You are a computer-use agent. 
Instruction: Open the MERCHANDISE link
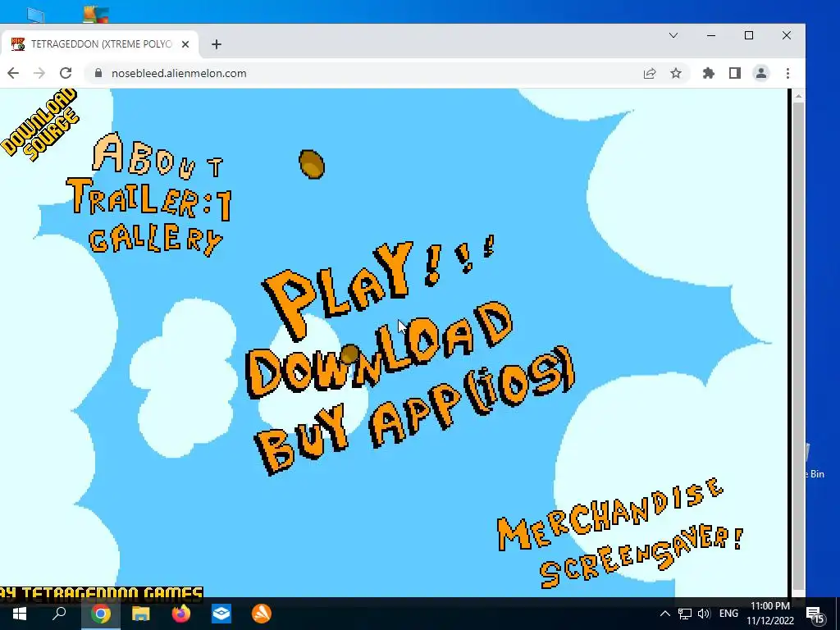point(609,514)
